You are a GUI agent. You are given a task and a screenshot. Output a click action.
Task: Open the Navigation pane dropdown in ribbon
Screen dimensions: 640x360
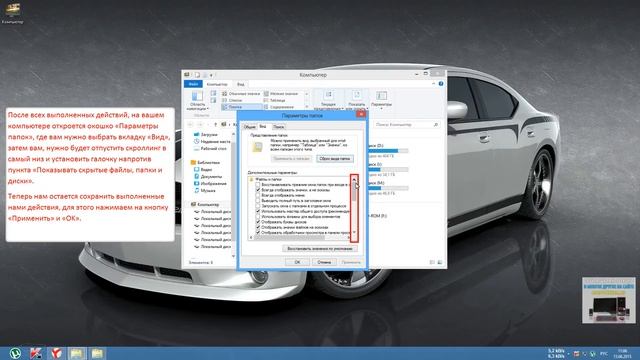coord(198,100)
